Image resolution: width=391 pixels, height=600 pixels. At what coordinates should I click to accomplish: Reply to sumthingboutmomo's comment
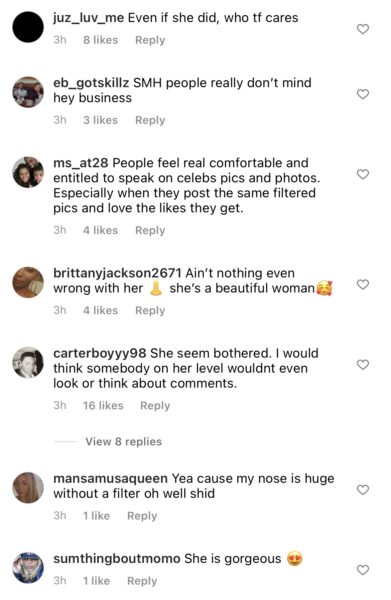[x=142, y=581]
